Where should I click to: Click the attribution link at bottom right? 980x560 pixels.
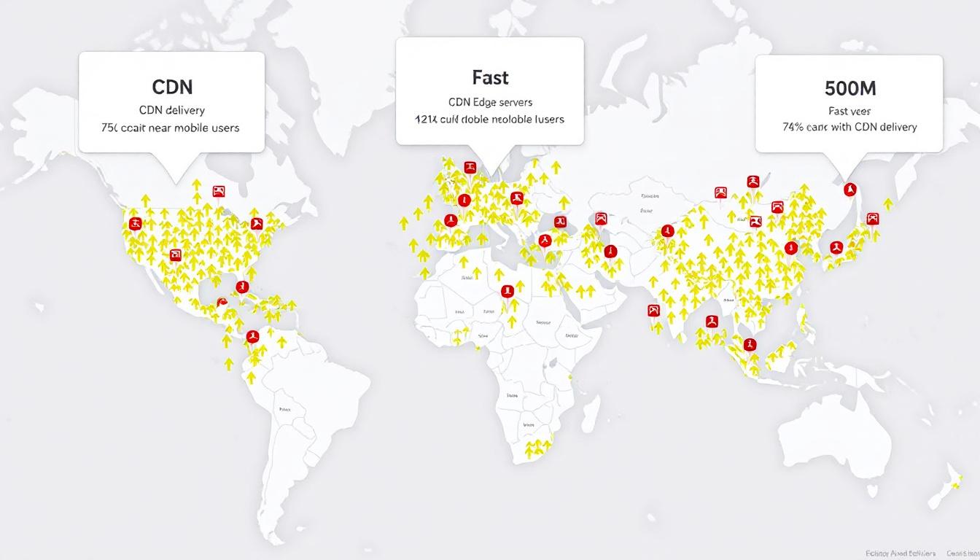[x=903, y=552]
